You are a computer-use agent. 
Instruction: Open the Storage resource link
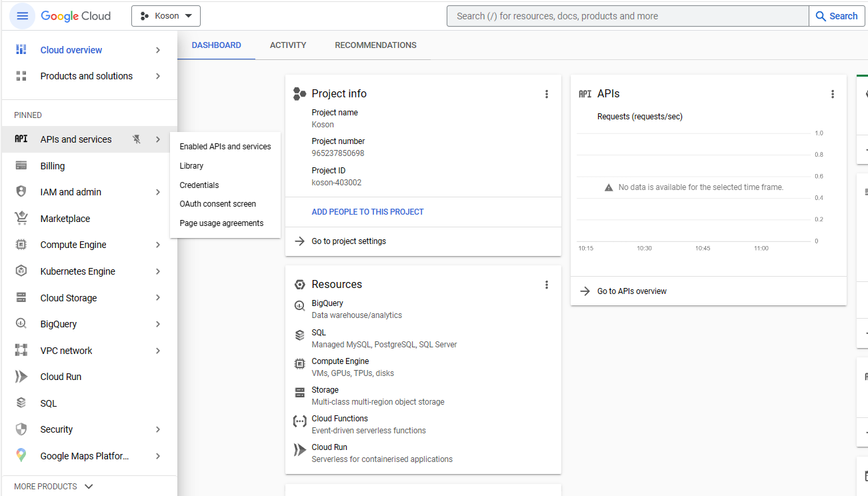[325, 390]
